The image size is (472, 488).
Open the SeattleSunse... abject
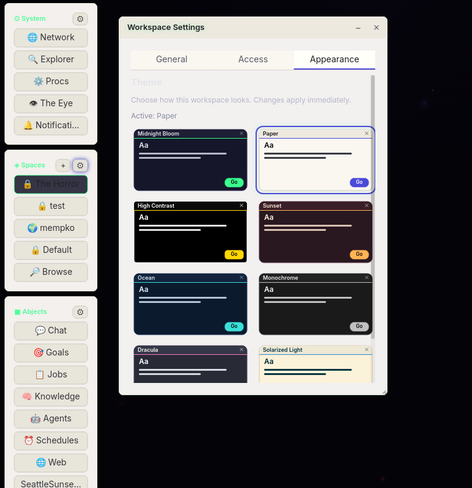[51, 482]
